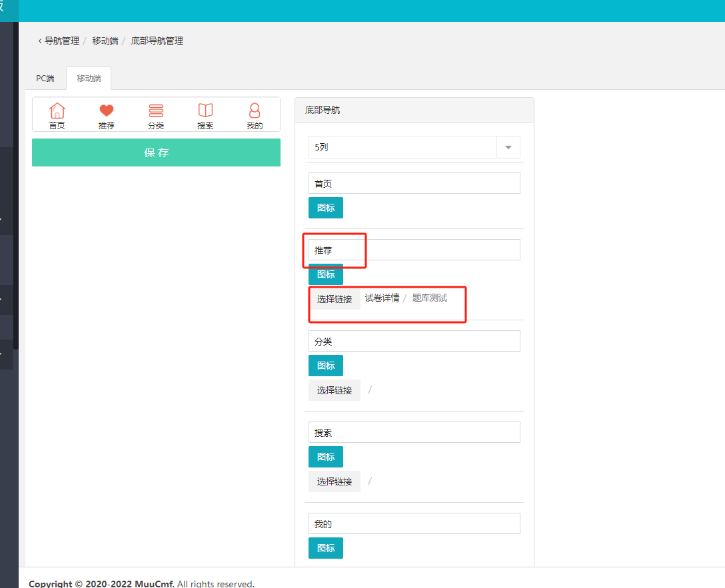
Task: Click the 图标 button under 首页
Action: pyautogui.click(x=325, y=208)
